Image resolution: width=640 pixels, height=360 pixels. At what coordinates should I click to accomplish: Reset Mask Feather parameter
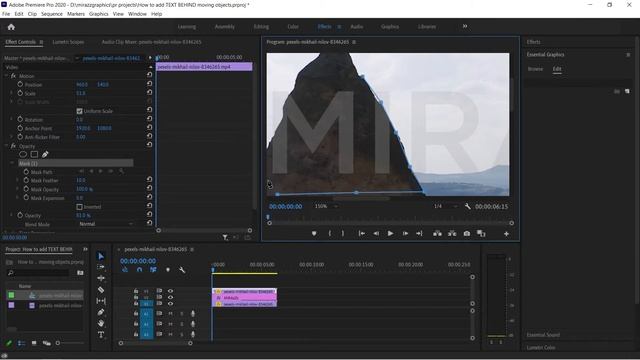[x=149, y=180]
